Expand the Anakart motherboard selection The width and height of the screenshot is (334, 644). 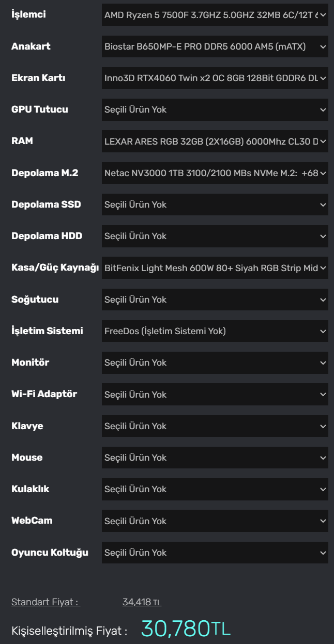click(x=215, y=46)
